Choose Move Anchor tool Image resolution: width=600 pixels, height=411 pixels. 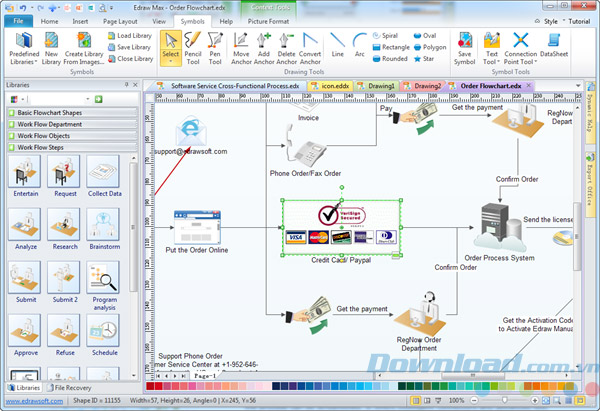tap(241, 49)
